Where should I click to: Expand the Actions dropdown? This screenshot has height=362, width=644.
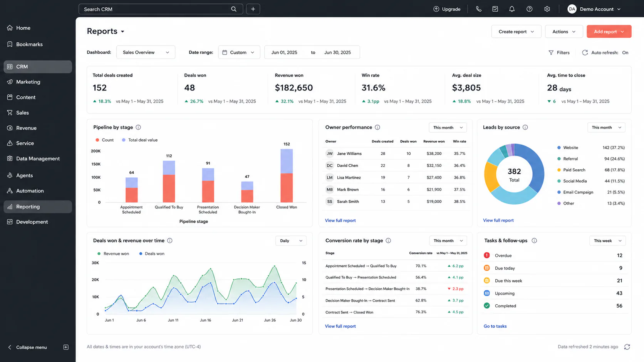[x=564, y=32]
